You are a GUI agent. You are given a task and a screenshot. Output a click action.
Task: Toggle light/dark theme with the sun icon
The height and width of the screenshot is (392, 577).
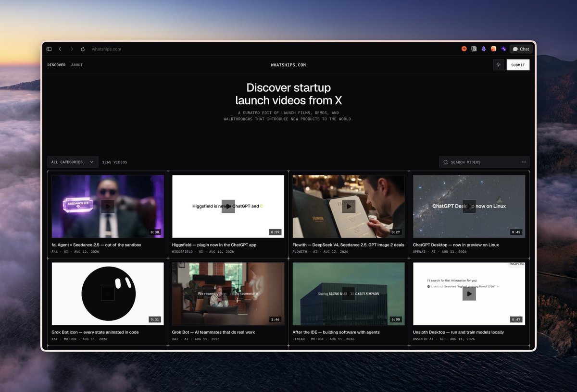(499, 65)
